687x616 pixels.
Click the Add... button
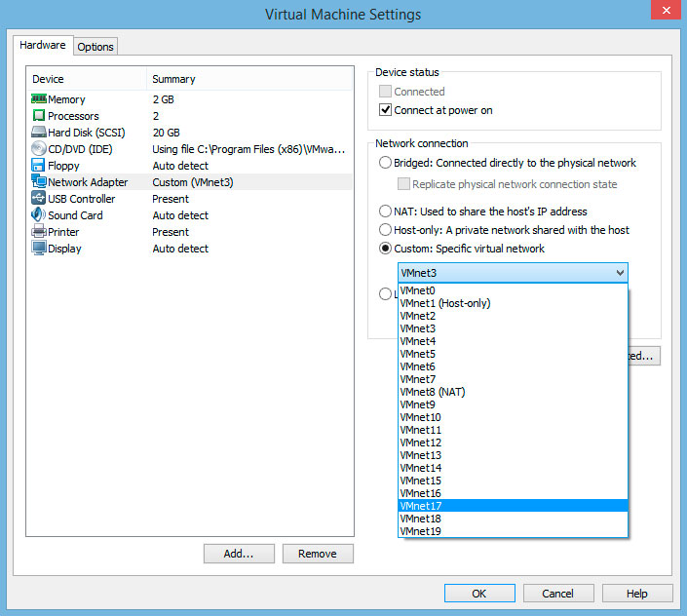point(239,554)
